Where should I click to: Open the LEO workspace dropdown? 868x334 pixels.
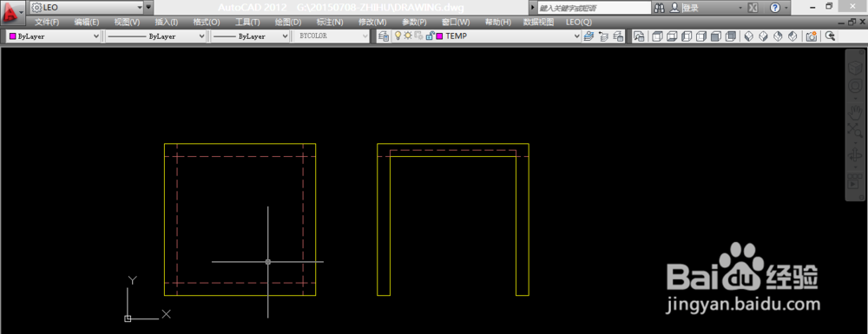[86, 8]
